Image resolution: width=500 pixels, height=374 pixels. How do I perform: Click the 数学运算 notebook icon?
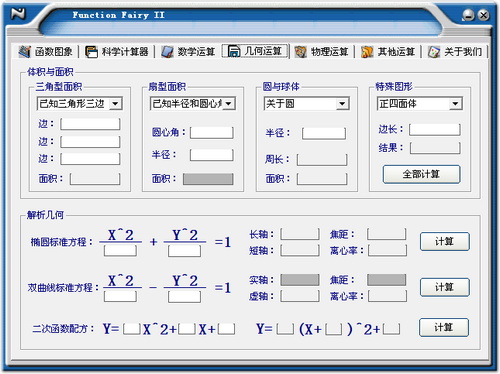[x=167, y=52]
